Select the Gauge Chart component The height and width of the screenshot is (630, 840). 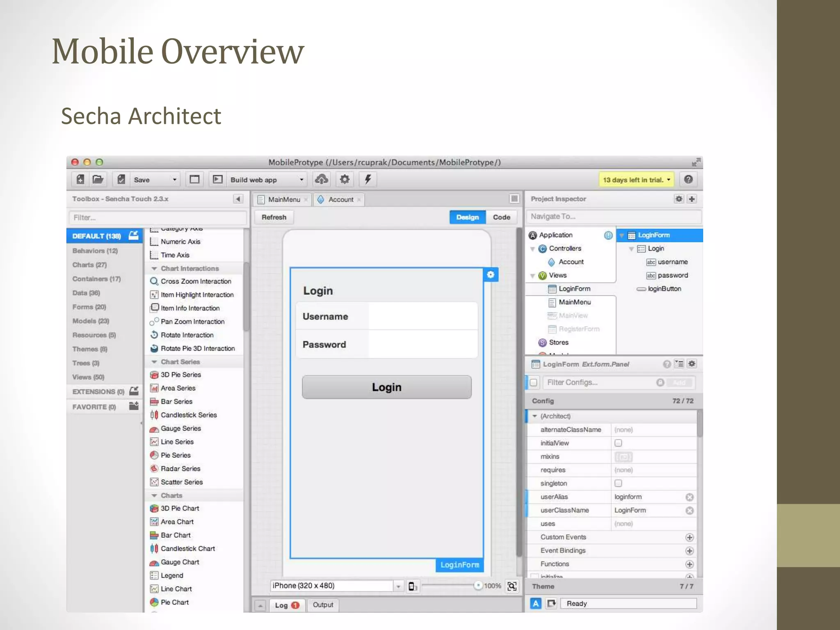pos(175,562)
